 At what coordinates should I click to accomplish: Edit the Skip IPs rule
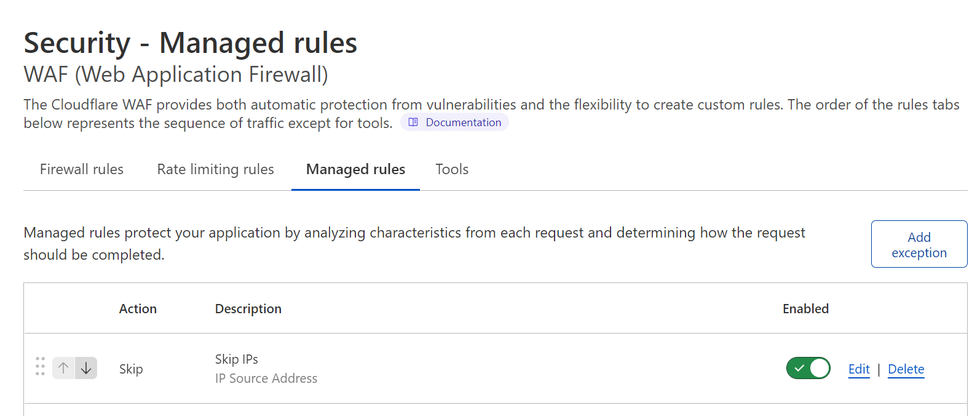pyautogui.click(x=858, y=369)
